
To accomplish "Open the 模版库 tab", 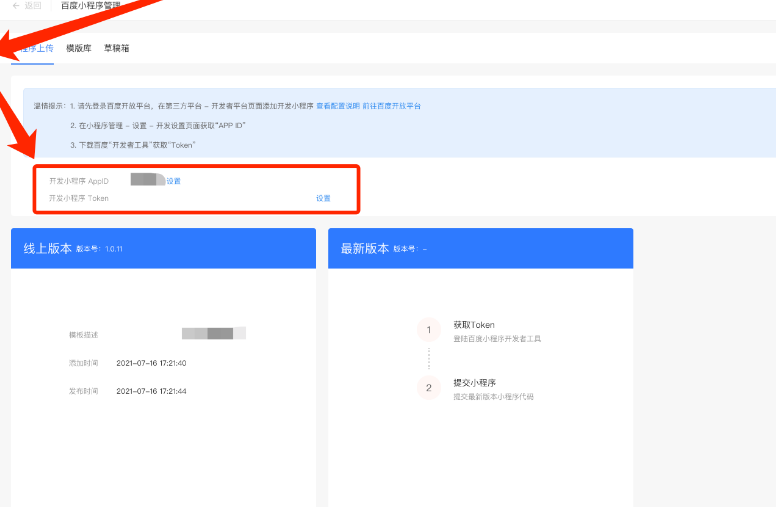I will 79,48.
